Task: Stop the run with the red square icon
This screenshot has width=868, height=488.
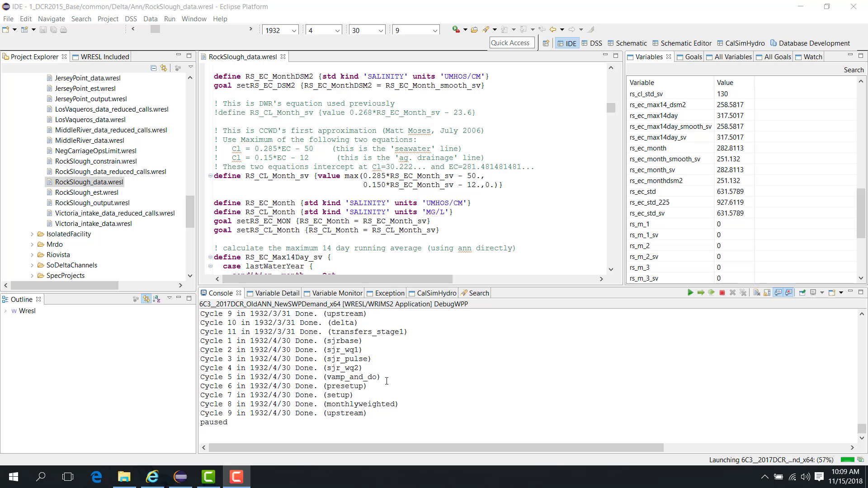Action: 722,293
